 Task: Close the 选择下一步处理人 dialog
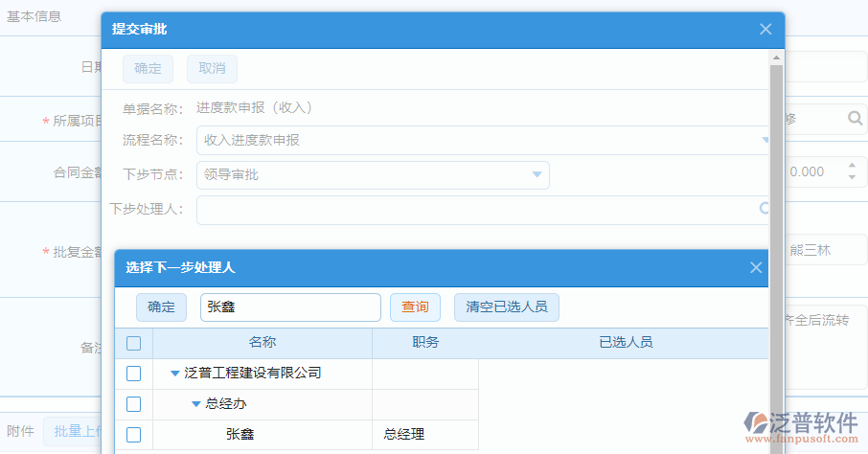tap(756, 268)
